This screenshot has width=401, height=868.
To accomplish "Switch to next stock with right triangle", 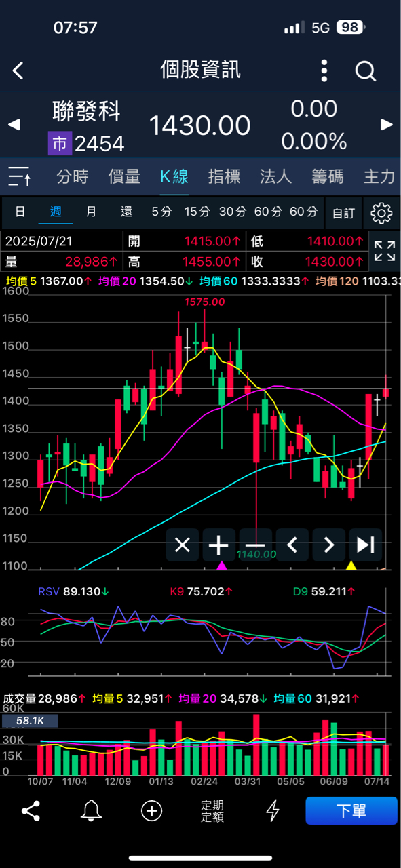I will 387,125.
